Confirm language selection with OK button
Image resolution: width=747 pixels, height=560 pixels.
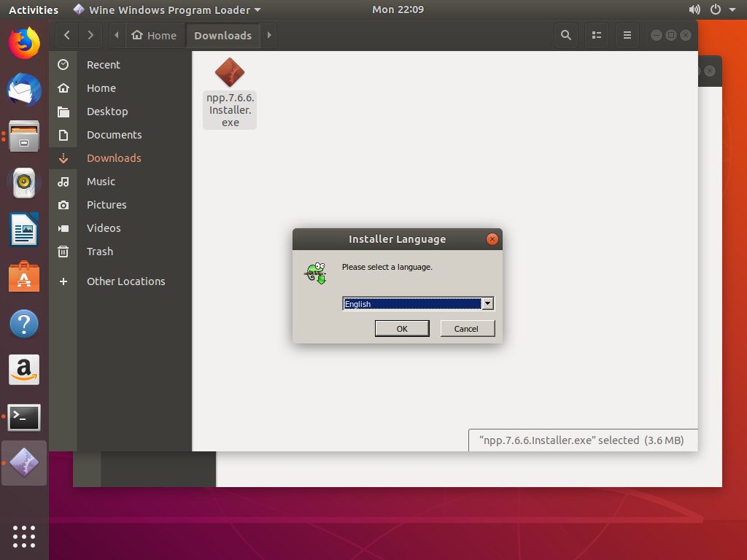(x=402, y=328)
